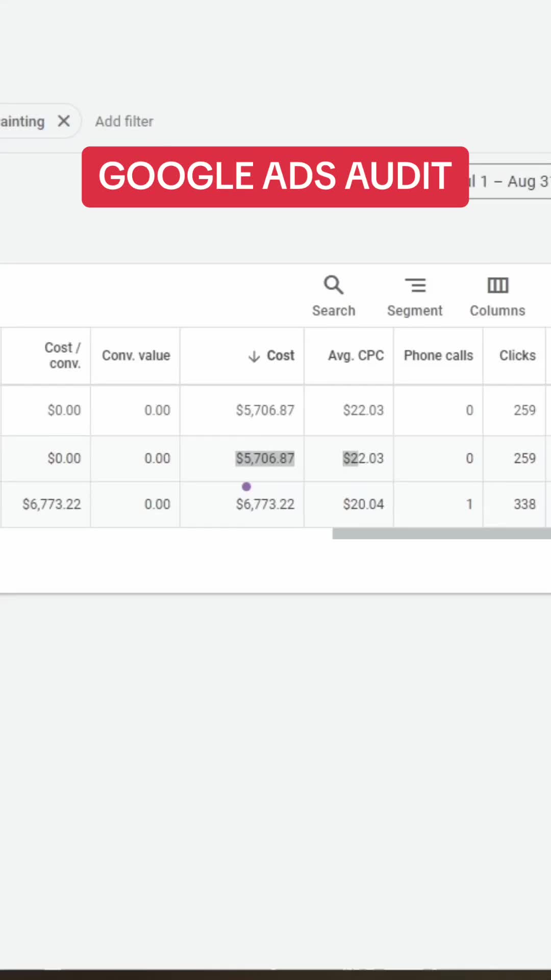Sort by Phone calls column
This screenshot has width=551, height=980.
pos(438,355)
